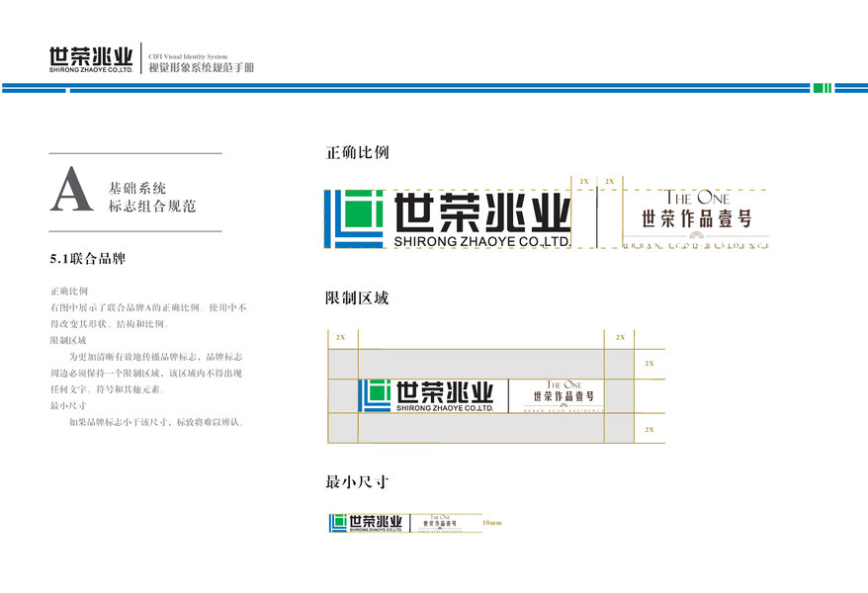Image resolution: width=868 pixels, height=593 pixels.
Task: Click the small gray 最小尺寸 label in the left description
Action: (68, 405)
